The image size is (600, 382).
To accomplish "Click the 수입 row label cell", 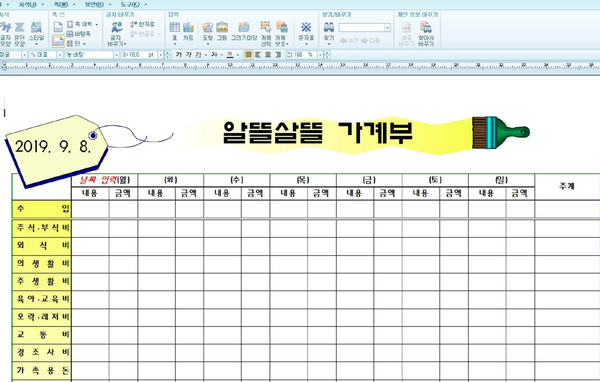I will pos(42,209).
